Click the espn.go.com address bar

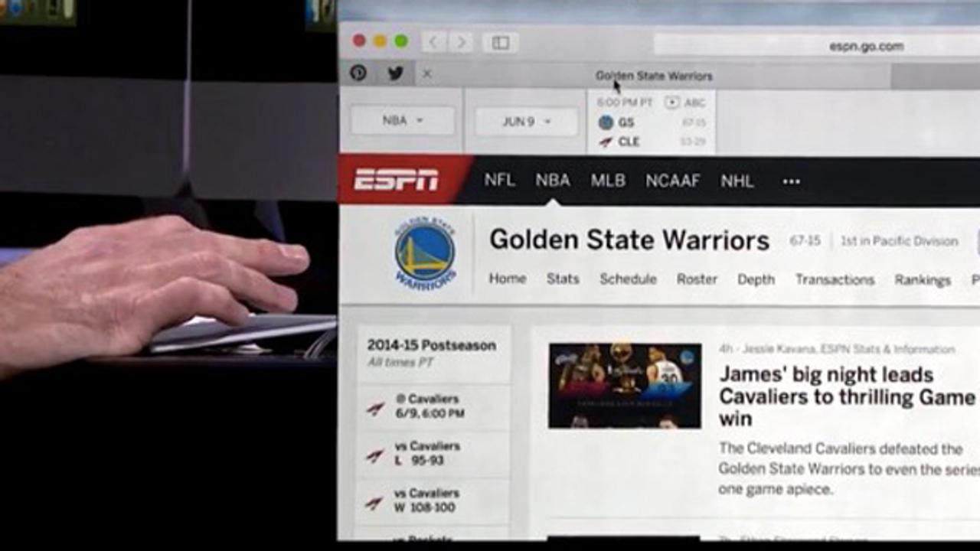816,46
